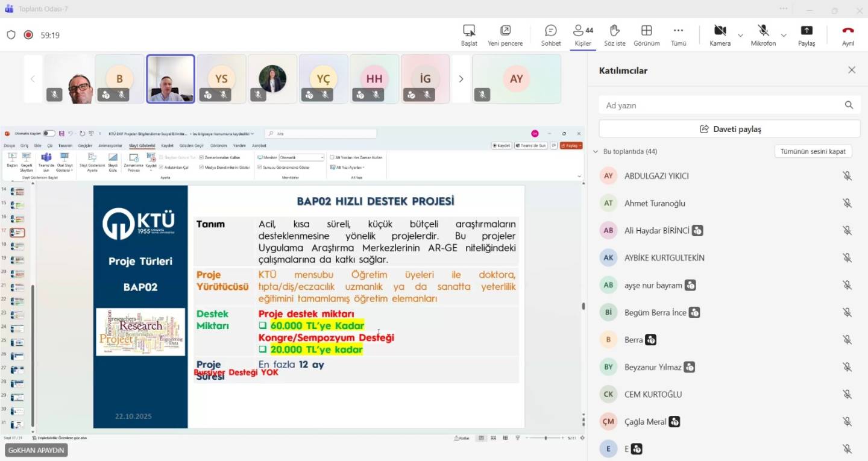Raise hand with Söz iste
The image size is (868, 461).
tap(614, 31)
